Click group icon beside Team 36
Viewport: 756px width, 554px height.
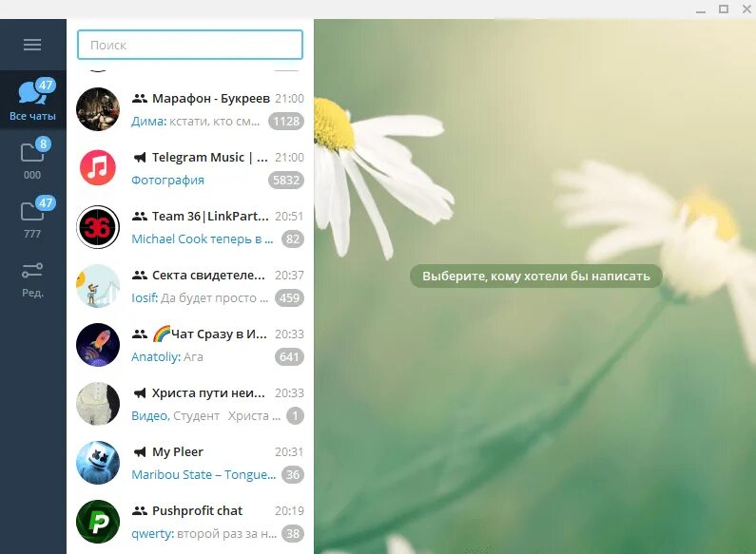point(140,217)
